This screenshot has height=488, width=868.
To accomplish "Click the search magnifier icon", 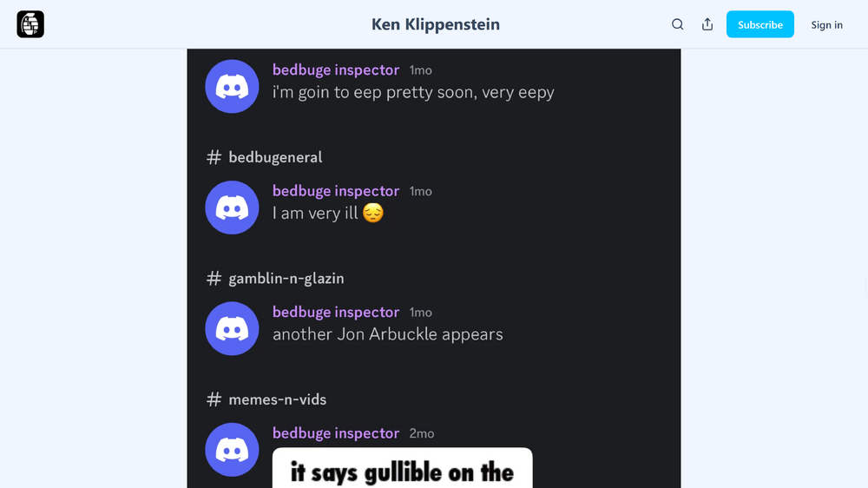I will (678, 24).
